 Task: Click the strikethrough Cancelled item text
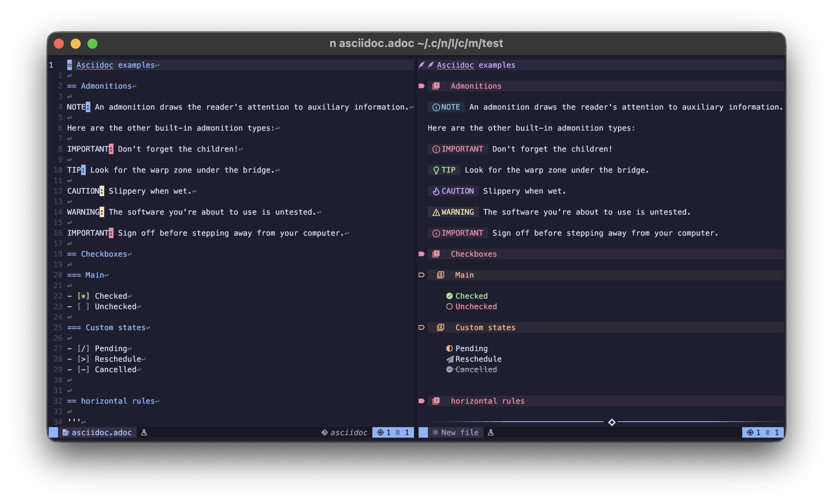(476, 370)
